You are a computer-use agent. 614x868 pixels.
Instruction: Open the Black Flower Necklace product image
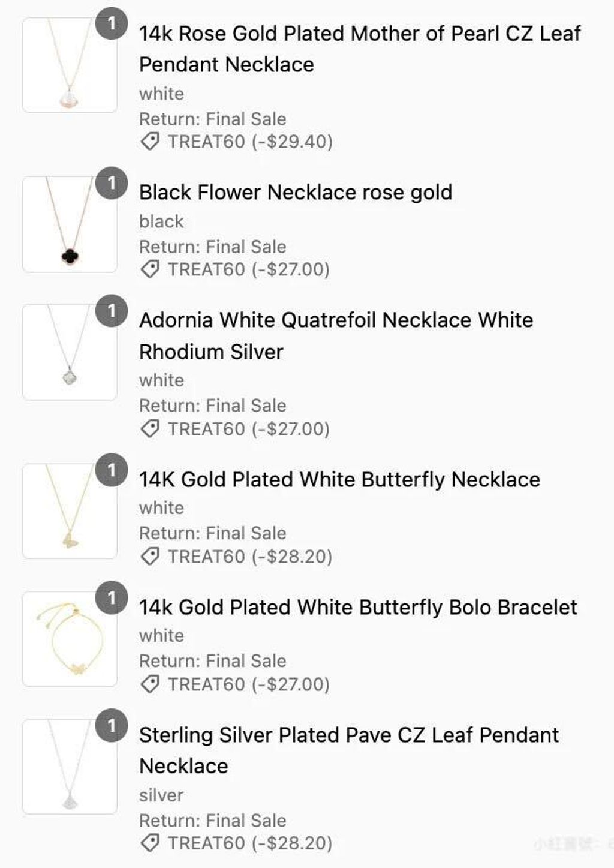point(69,224)
